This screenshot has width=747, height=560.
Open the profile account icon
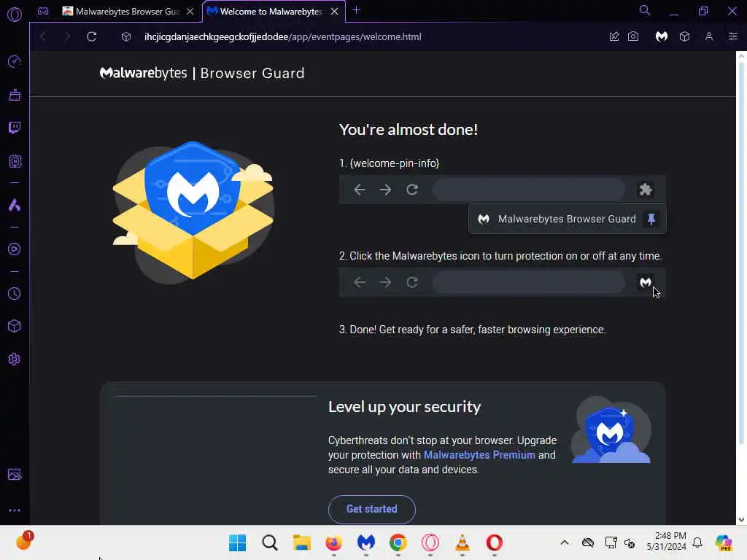pos(709,36)
